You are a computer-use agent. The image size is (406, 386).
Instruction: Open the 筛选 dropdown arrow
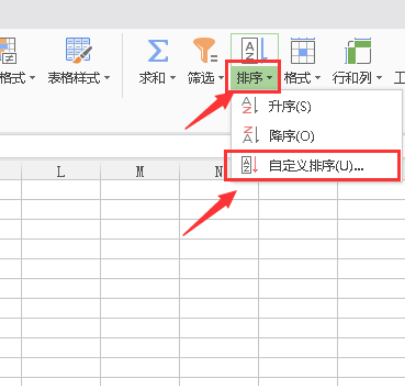pos(221,78)
